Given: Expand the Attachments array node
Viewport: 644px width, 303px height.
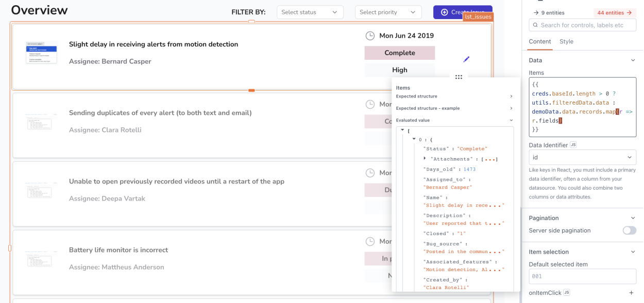Looking at the screenshot, I should click(425, 159).
